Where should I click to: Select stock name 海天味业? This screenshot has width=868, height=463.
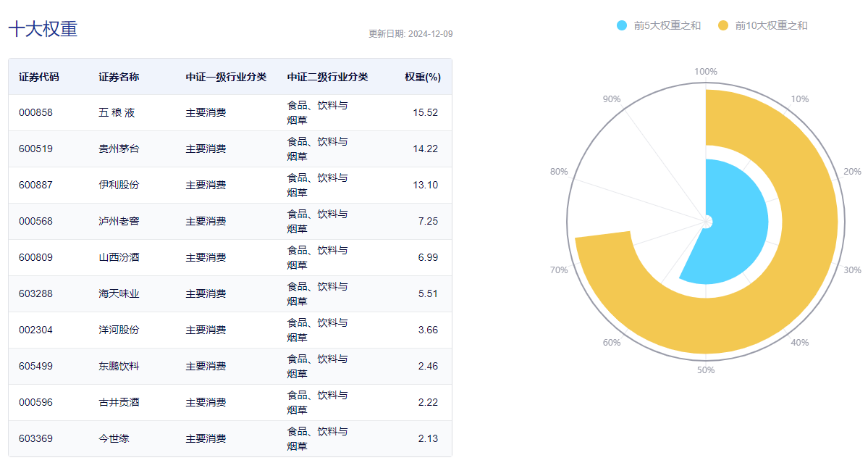click(x=119, y=293)
